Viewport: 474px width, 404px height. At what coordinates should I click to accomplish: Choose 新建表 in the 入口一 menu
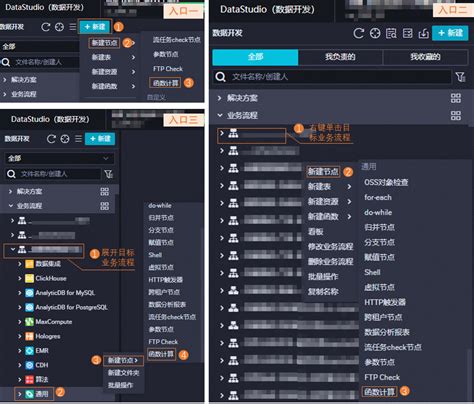101,57
